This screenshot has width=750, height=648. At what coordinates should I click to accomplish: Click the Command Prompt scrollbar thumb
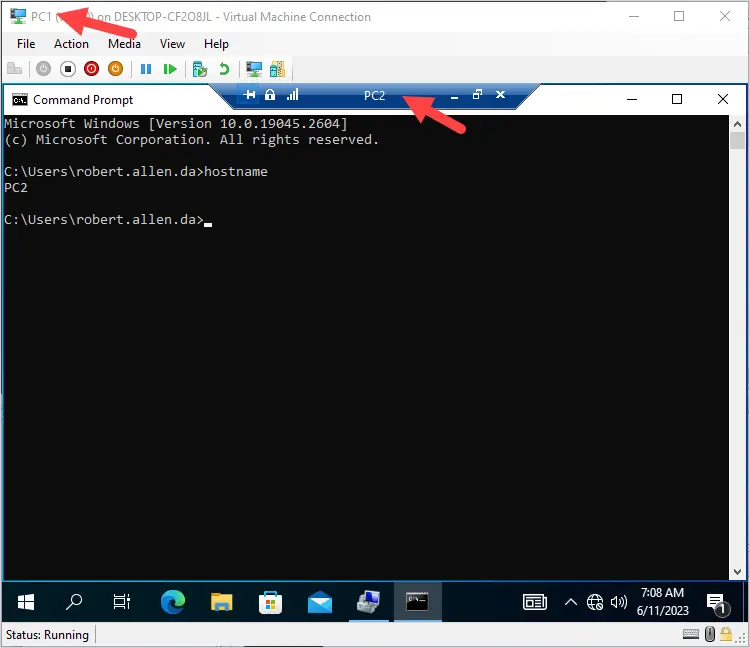pos(737,141)
